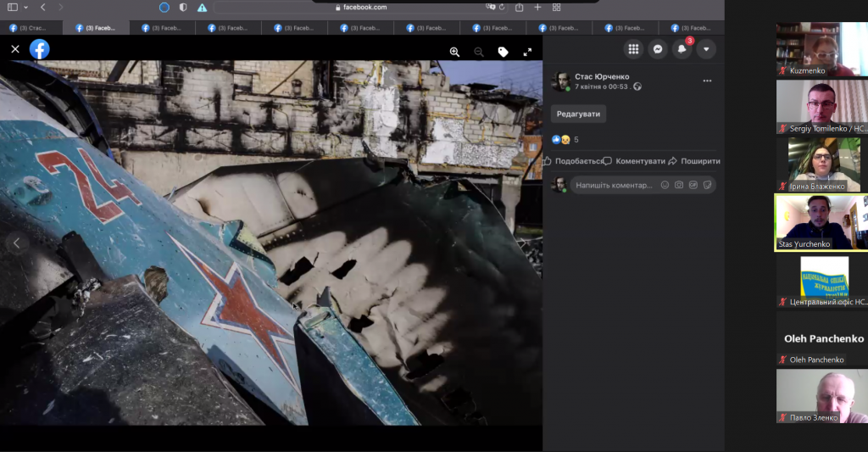The image size is (868, 452).
Task: Click warning triangle icon in Safari toolbar
Action: [202, 7]
